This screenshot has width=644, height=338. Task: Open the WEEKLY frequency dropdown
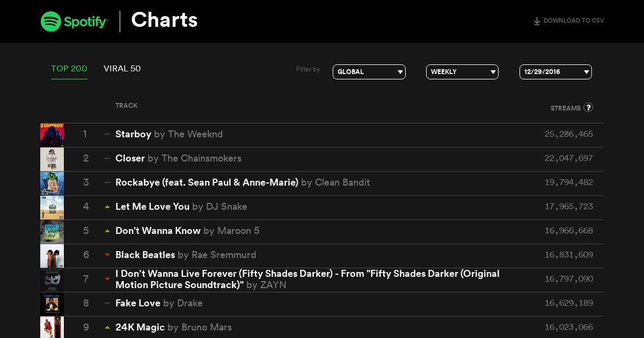(462, 72)
